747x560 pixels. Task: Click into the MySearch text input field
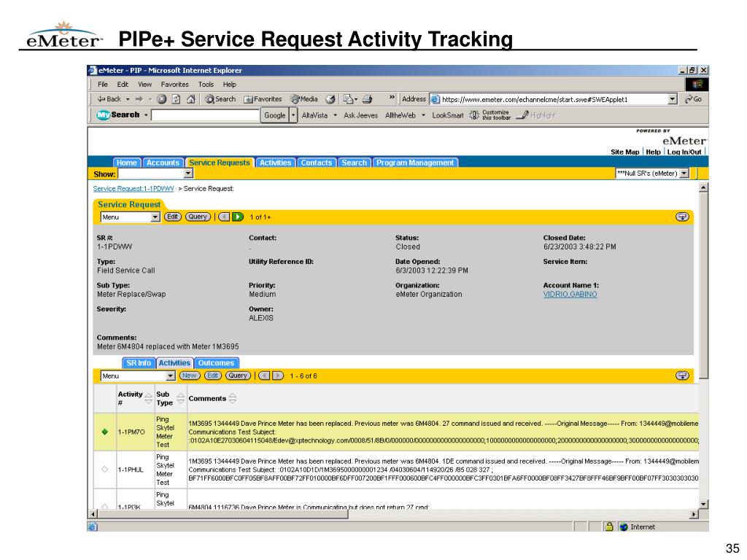pos(205,114)
